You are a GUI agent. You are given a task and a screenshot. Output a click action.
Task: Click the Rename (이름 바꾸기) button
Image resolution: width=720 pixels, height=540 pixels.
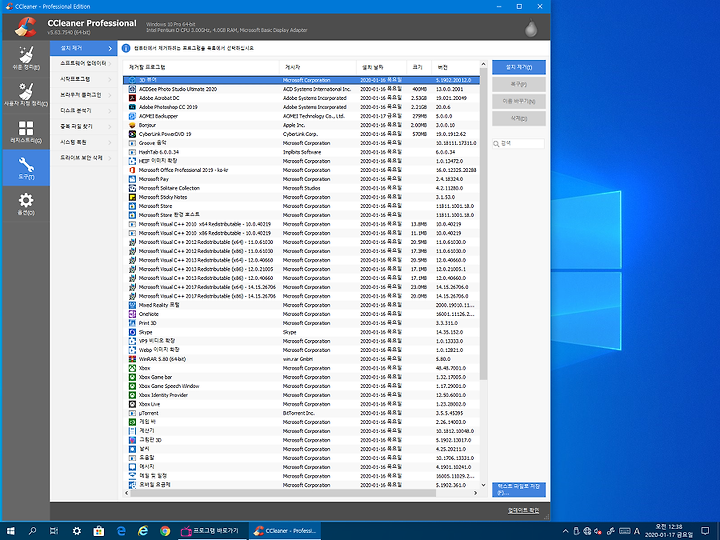[x=519, y=101]
